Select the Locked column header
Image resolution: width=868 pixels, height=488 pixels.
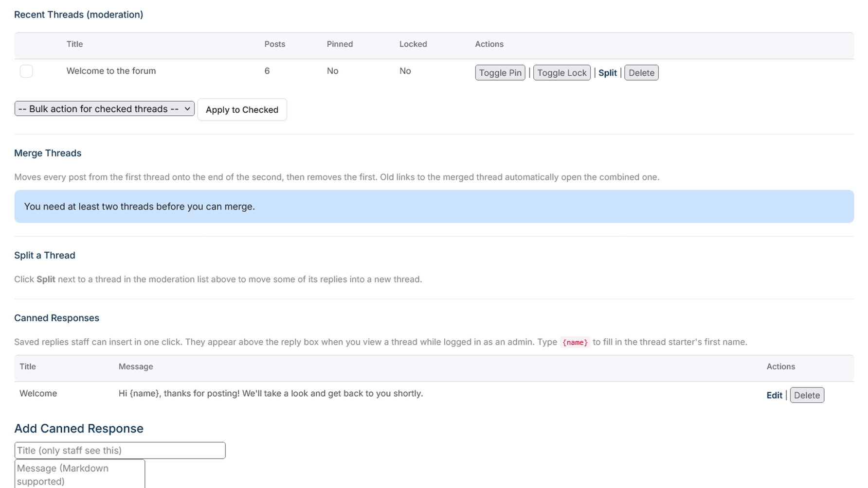coord(413,44)
